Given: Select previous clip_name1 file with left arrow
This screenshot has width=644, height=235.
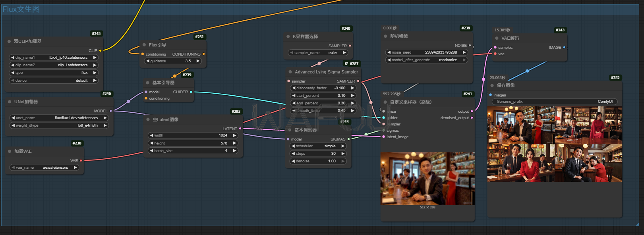Looking at the screenshot, I should (13, 58).
